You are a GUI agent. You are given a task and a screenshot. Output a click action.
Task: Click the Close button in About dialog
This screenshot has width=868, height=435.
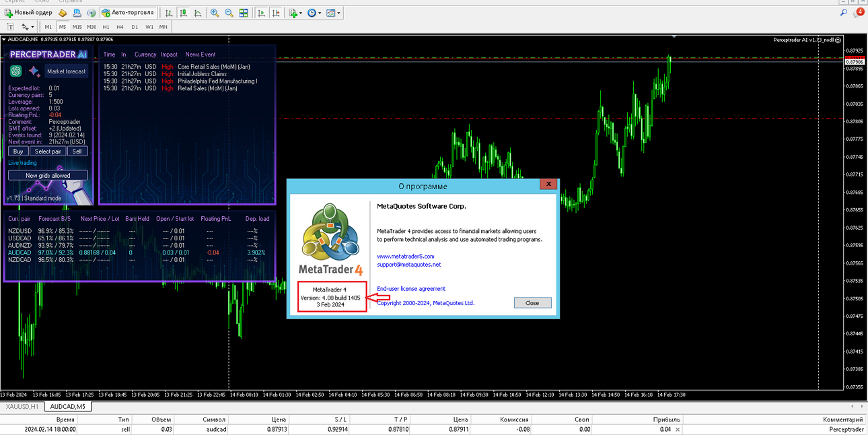coord(532,303)
